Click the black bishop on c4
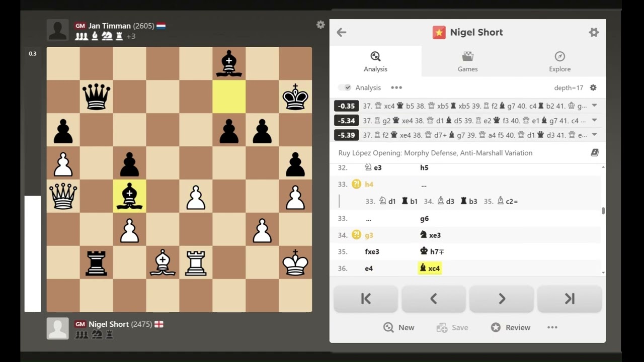The width and height of the screenshot is (644, 362). point(129,196)
